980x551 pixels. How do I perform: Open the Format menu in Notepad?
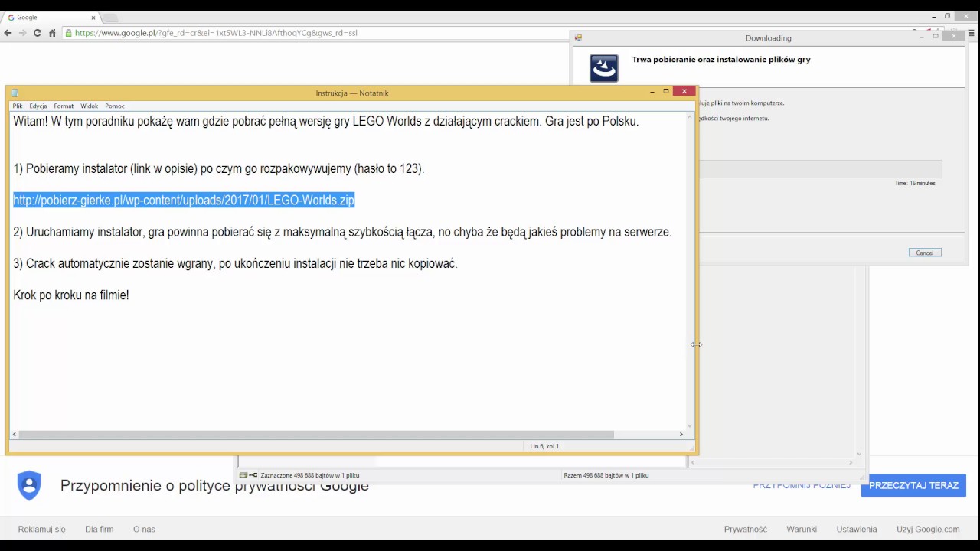pos(64,106)
